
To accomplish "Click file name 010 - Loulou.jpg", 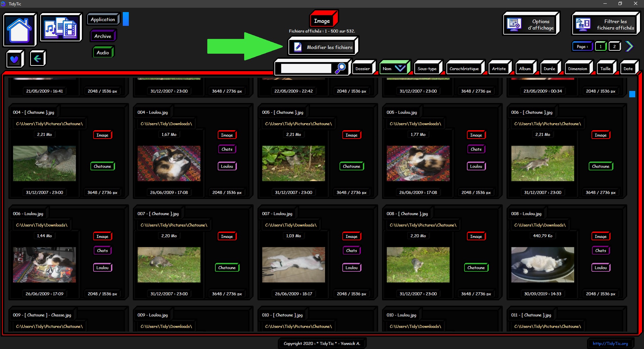I will pyautogui.click(x=401, y=315).
